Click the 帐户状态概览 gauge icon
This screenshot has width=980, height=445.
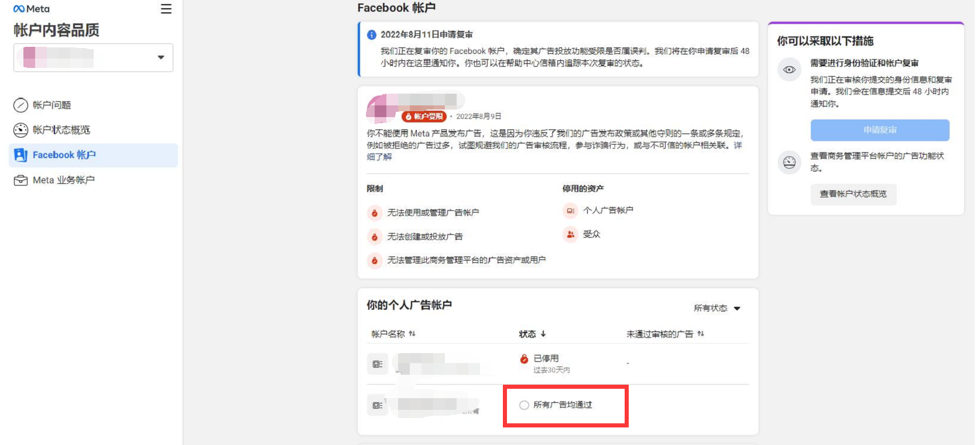pos(20,130)
